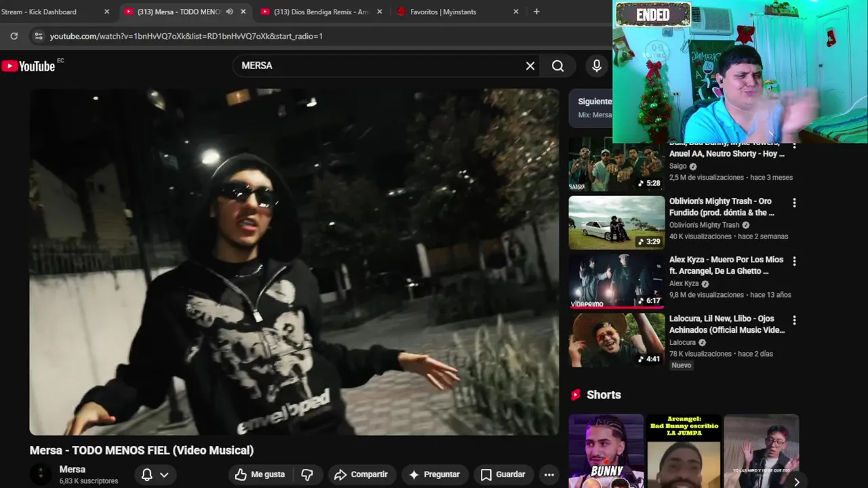
Task: Open the Siguiente mix playlist header
Action: (x=590, y=108)
